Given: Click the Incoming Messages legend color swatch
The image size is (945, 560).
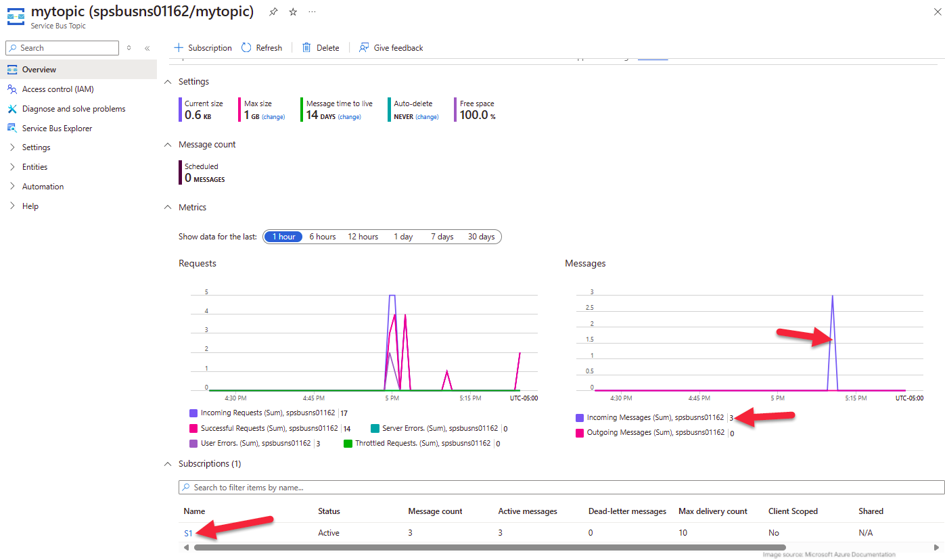Looking at the screenshot, I should click(x=579, y=418).
